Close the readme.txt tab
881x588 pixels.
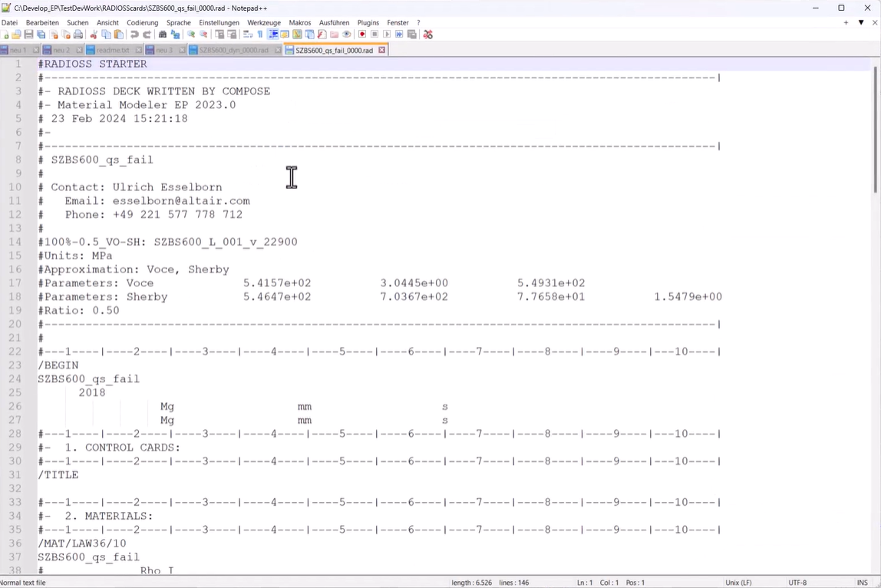point(139,50)
